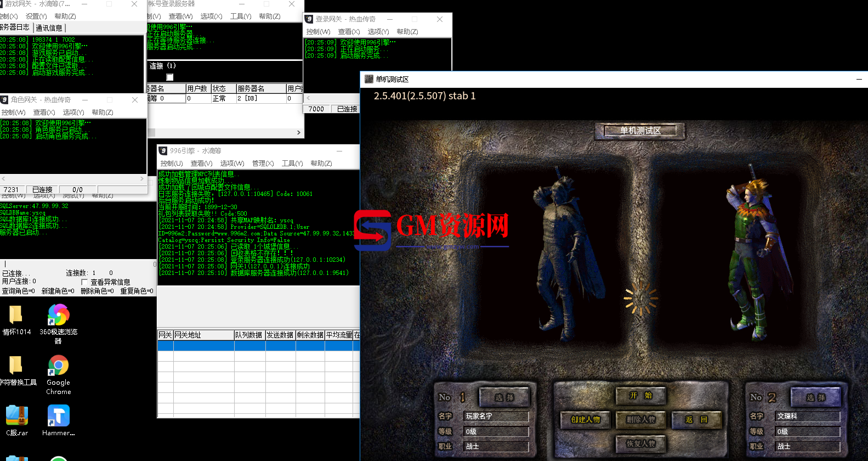The width and height of the screenshot is (868, 461).
Task: Click the 返回 button
Action: tap(696, 420)
